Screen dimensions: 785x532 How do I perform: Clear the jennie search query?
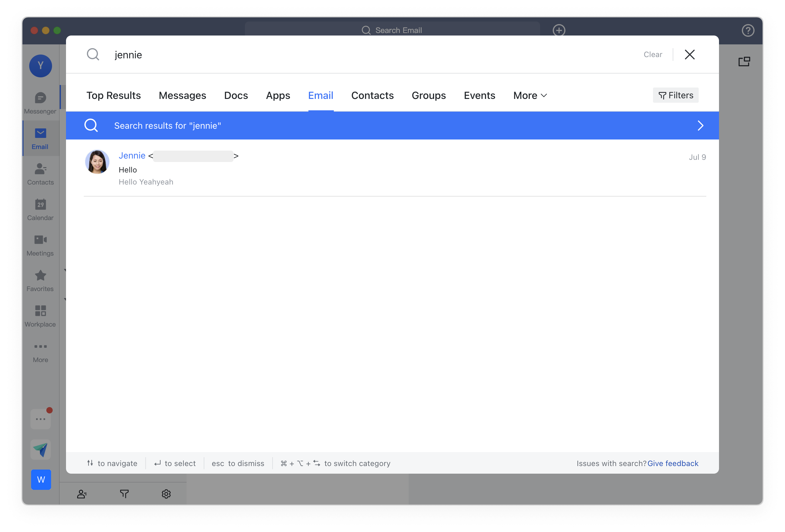click(653, 54)
